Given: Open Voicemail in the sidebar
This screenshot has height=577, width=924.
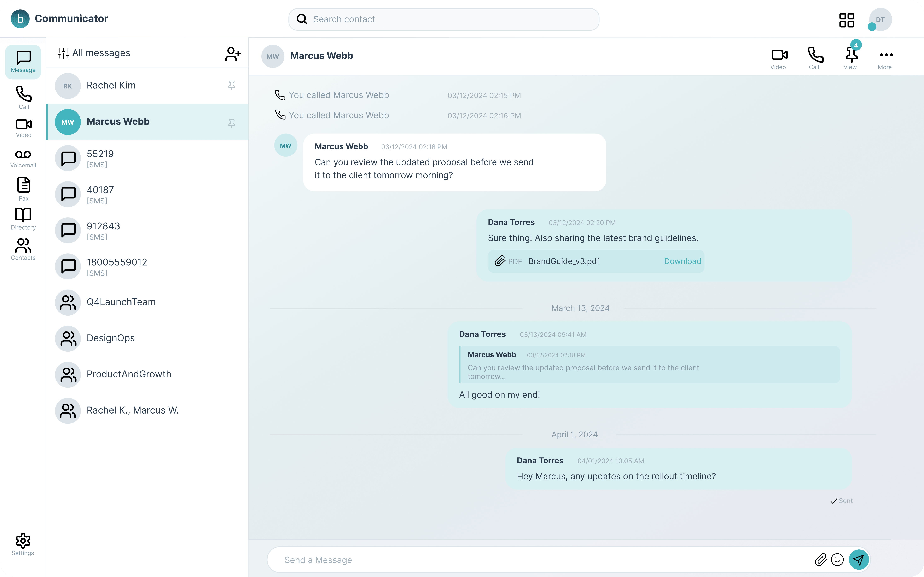Looking at the screenshot, I should point(23,159).
